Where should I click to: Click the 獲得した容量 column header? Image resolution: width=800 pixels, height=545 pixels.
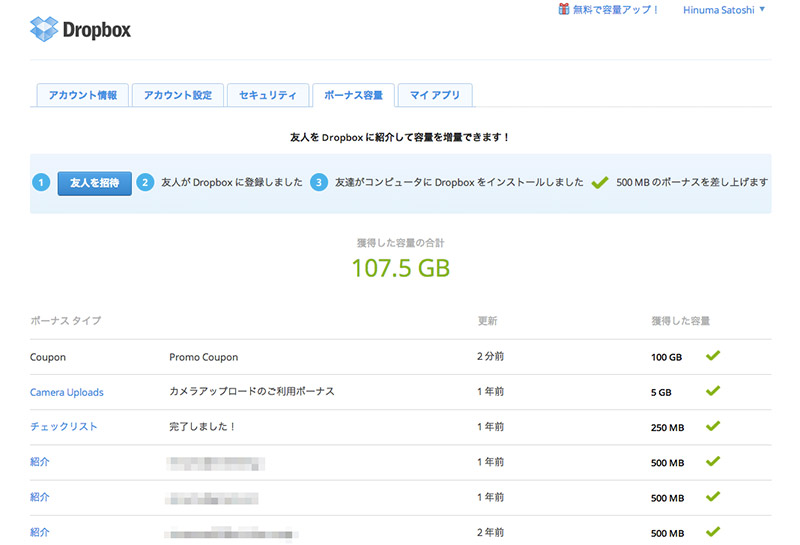click(681, 320)
